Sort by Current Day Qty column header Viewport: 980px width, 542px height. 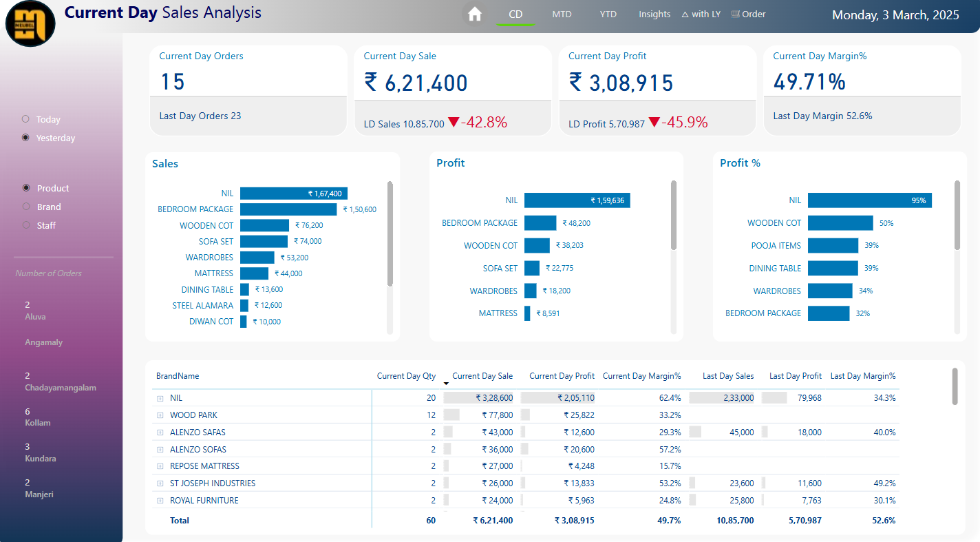point(406,376)
